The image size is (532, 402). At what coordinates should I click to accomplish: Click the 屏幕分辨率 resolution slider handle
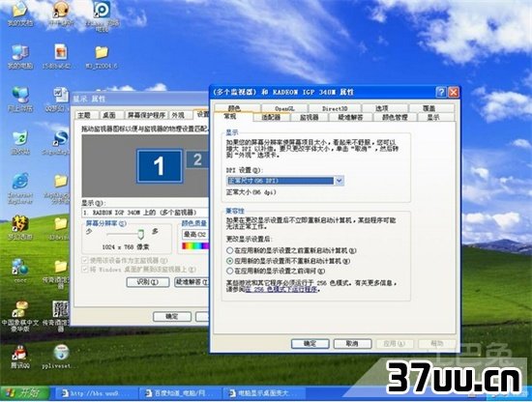click(x=141, y=234)
